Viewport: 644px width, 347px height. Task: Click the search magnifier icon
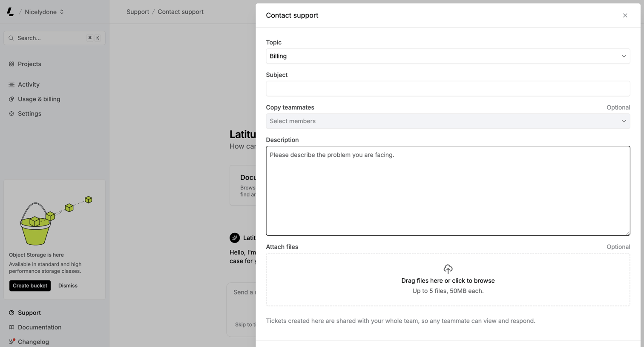click(x=11, y=38)
